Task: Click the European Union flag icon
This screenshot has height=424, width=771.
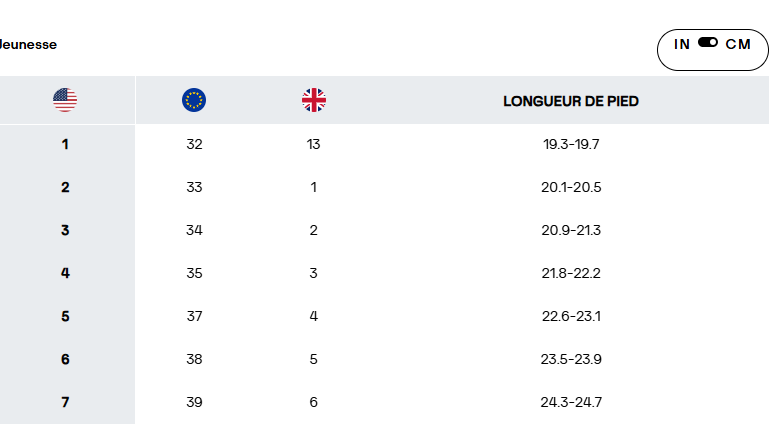Action: (194, 100)
